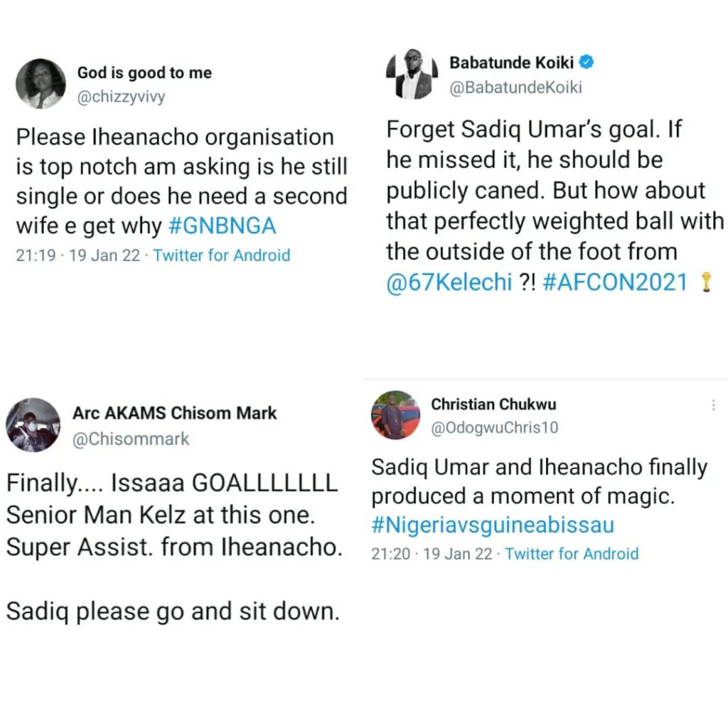
Task: Open the @Chisommark handle
Action: [132, 439]
